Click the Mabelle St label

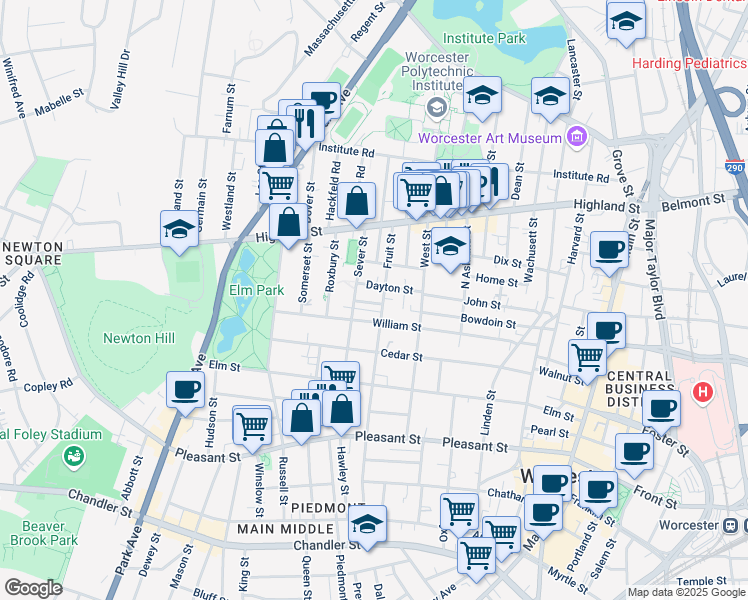click(x=59, y=103)
